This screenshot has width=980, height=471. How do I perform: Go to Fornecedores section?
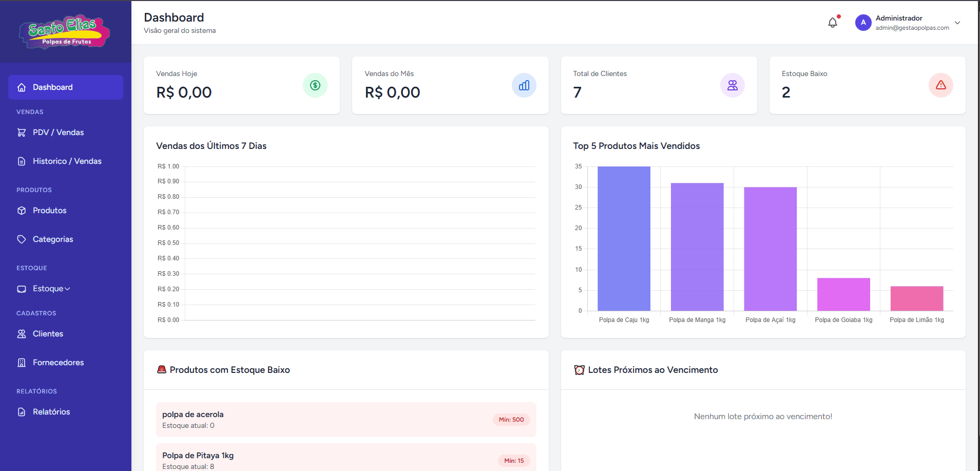(58, 363)
